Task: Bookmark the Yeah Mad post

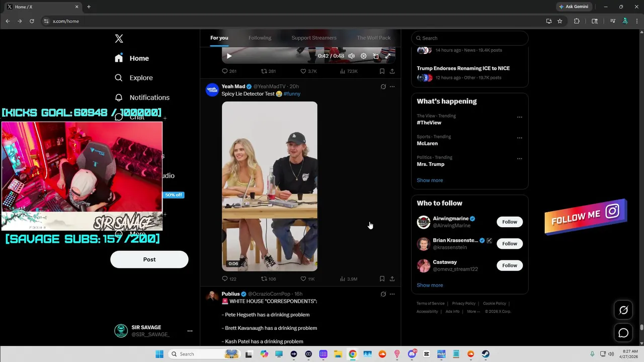Action: point(382,279)
